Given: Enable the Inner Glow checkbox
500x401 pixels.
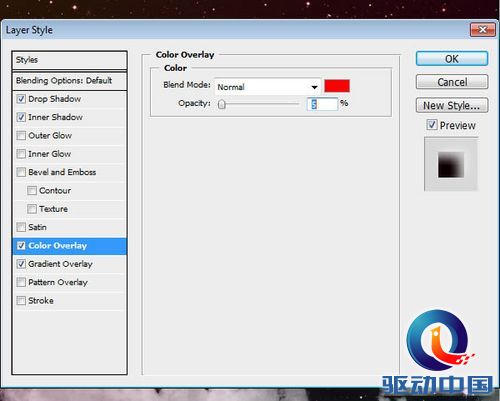Looking at the screenshot, I should pos(21,154).
